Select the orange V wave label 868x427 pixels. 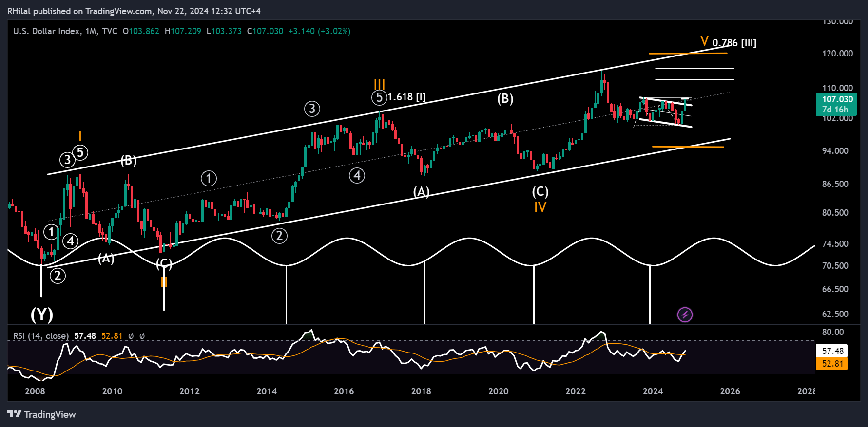pos(705,41)
